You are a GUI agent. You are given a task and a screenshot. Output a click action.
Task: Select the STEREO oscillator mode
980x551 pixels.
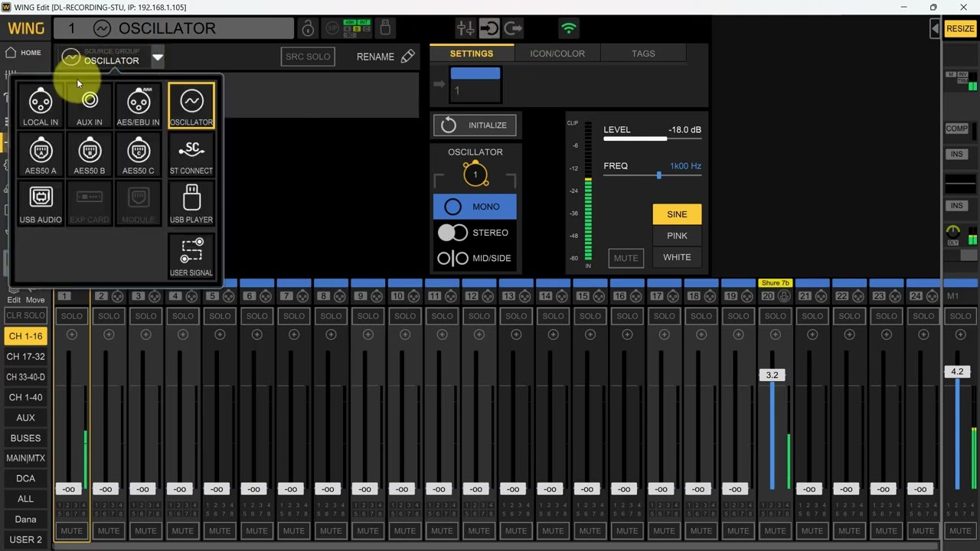pyautogui.click(x=475, y=233)
